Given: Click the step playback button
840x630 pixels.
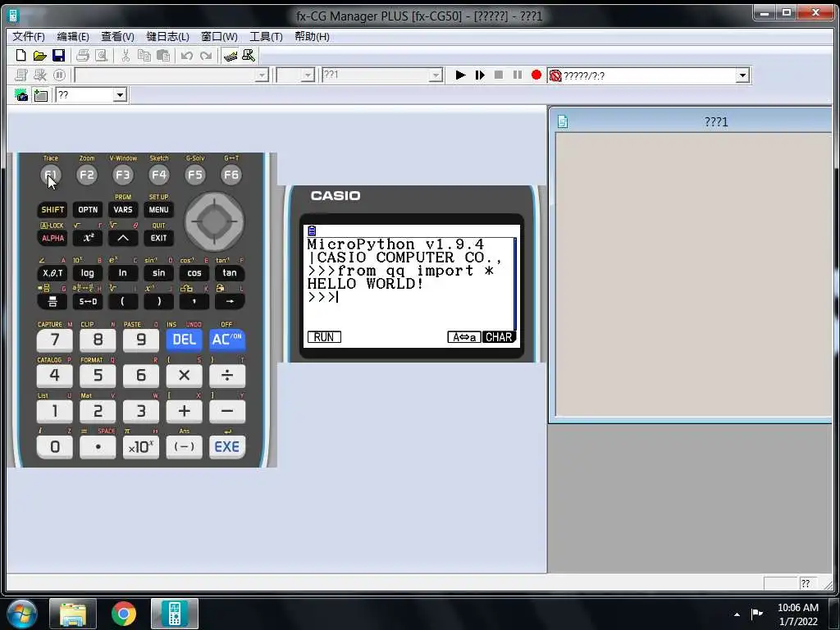Looking at the screenshot, I should point(479,75).
